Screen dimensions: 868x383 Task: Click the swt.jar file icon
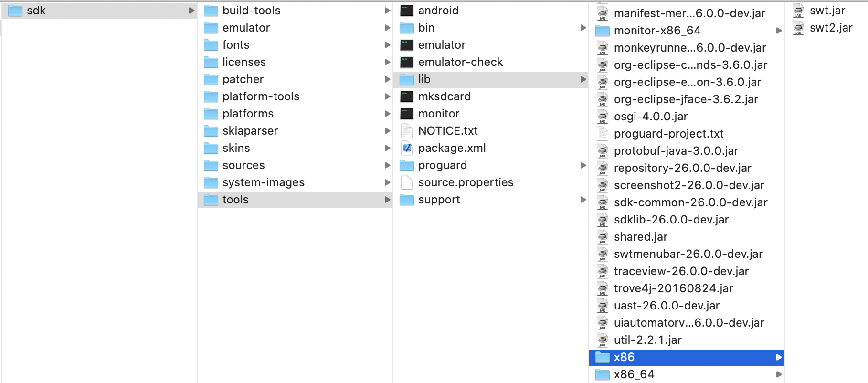[798, 11]
